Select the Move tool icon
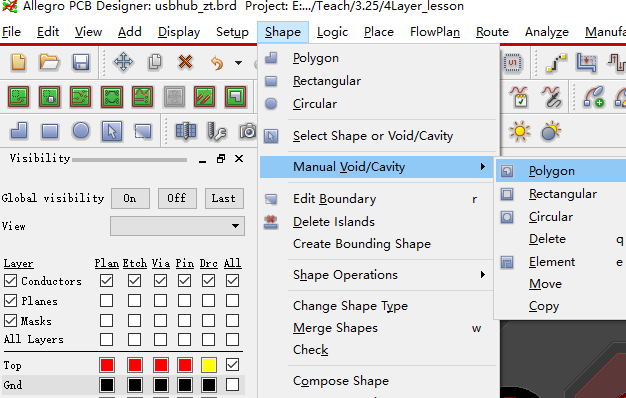626x398 pixels. (123, 63)
